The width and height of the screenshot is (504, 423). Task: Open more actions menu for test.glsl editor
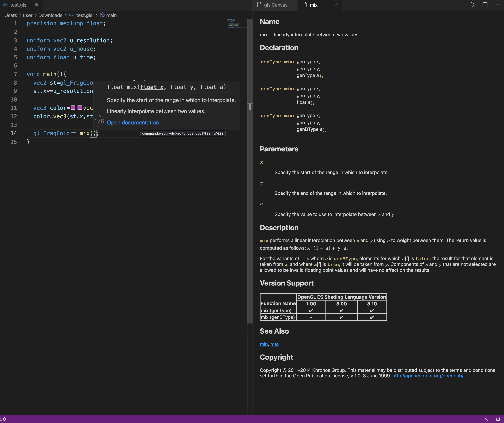pyautogui.click(x=243, y=5)
